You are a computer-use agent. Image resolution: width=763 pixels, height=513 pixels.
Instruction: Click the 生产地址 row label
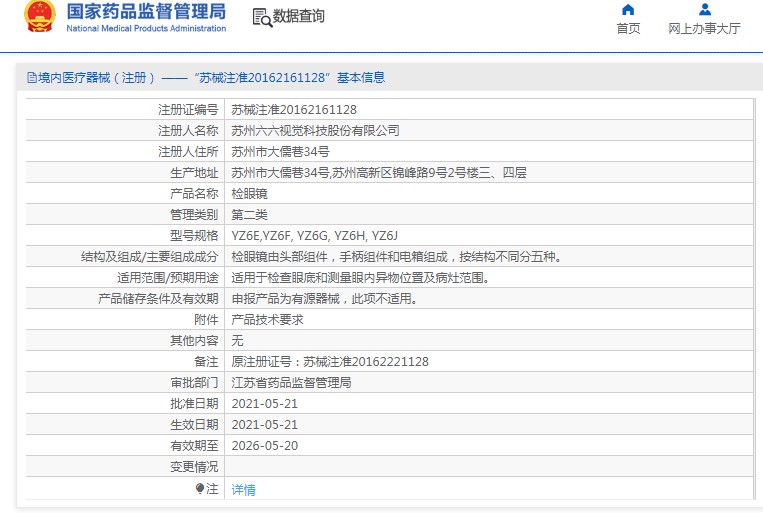click(x=194, y=172)
